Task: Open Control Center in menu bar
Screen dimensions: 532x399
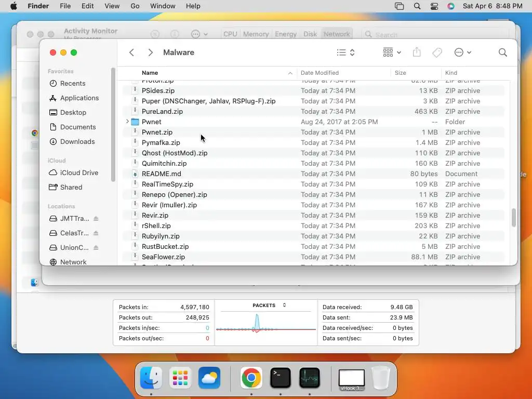Action: pyautogui.click(x=434, y=6)
